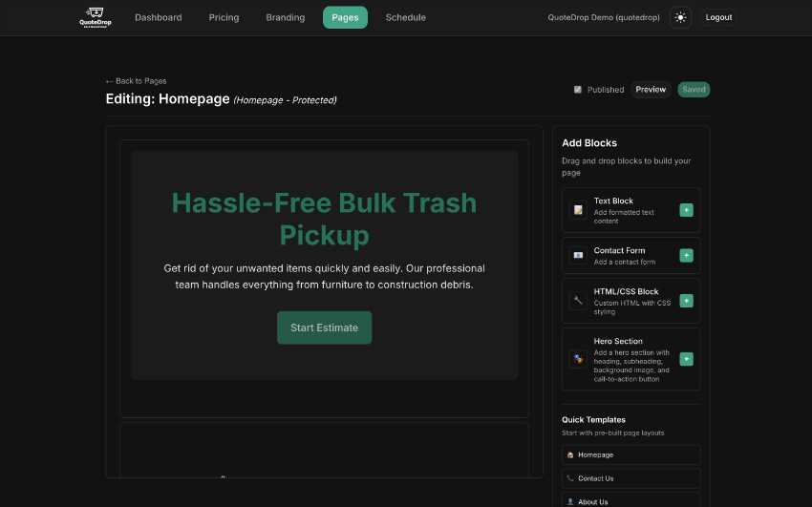
Task: Click the hero paragraph about unwanted items
Action: (x=324, y=277)
